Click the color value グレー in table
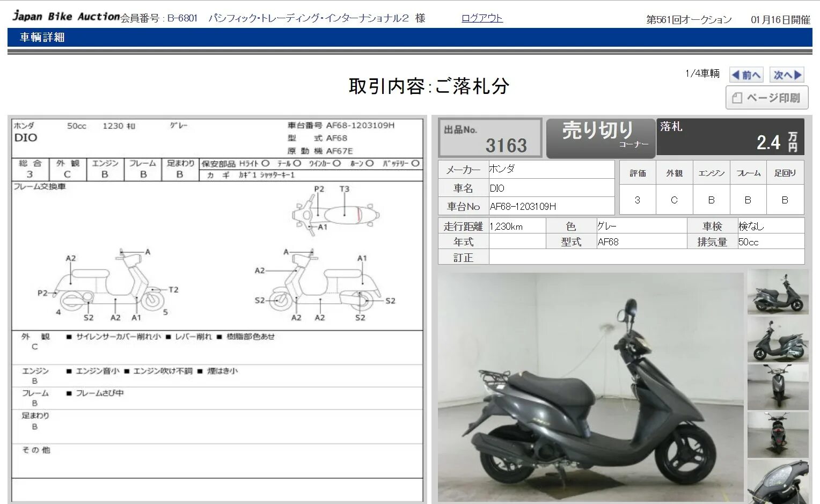 click(x=607, y=227)
